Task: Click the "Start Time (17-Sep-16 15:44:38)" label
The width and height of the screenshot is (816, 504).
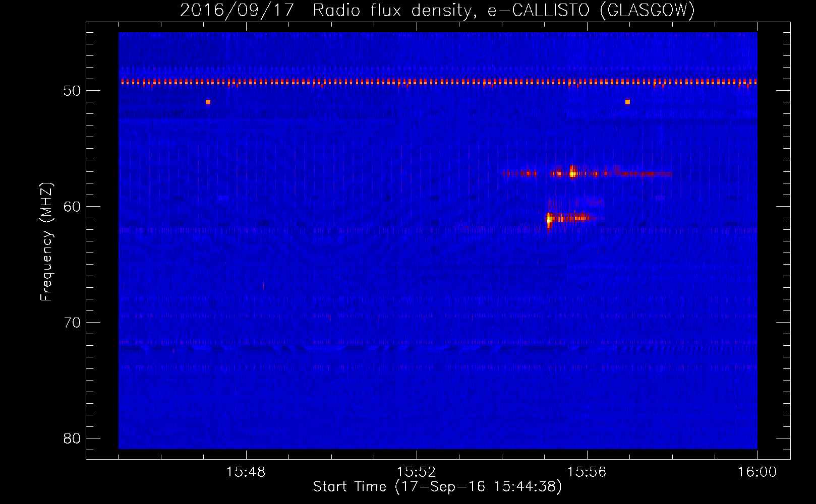Action: (x=437, y=487)
